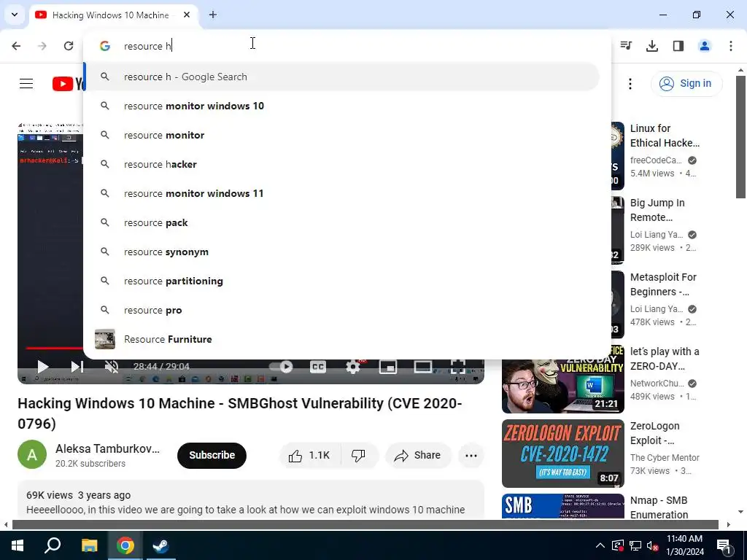Open Steam from the taskbar
Screen dimensions: 747x560
(x=160, y=545)
